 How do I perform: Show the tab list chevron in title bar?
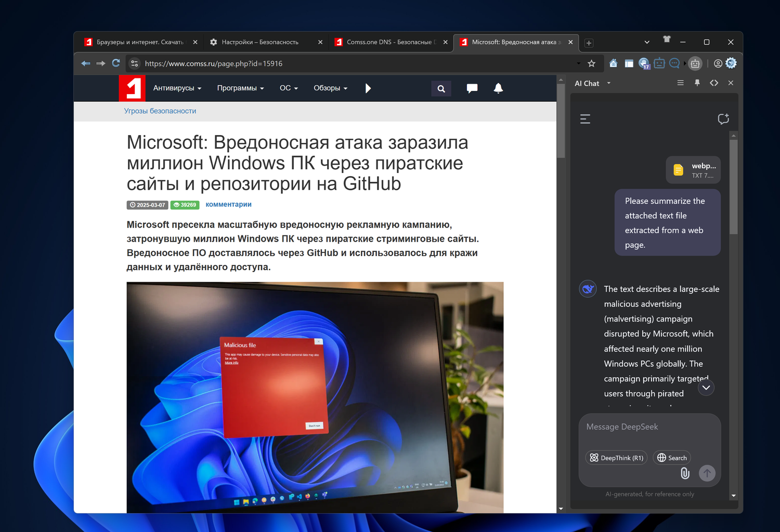click(x=647, y=42)
